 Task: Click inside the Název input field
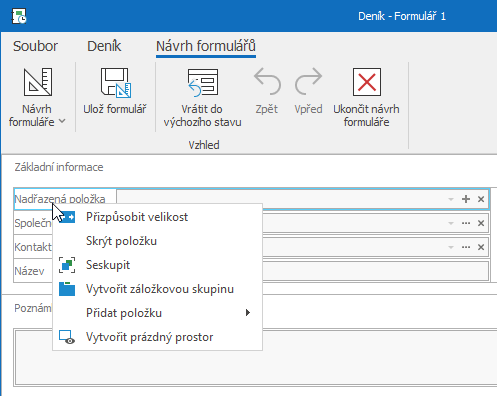[375, 271]
